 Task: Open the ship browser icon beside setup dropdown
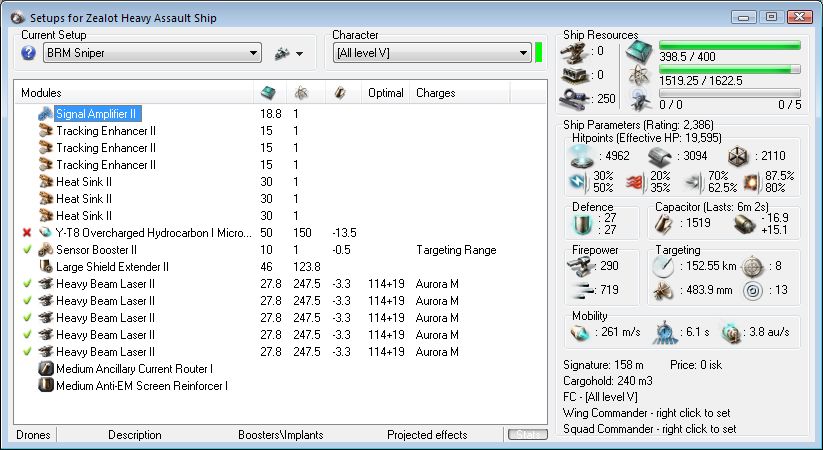(x=282, y=53)
